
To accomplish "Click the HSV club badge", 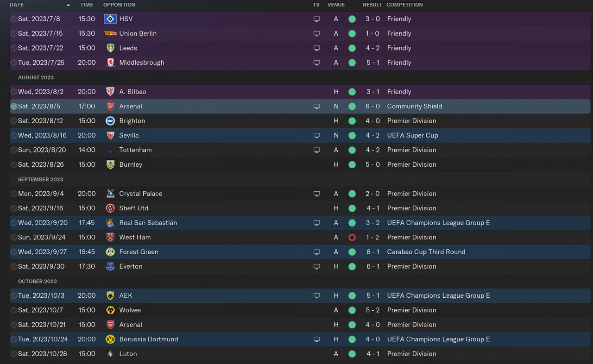I will coord(110,19).
